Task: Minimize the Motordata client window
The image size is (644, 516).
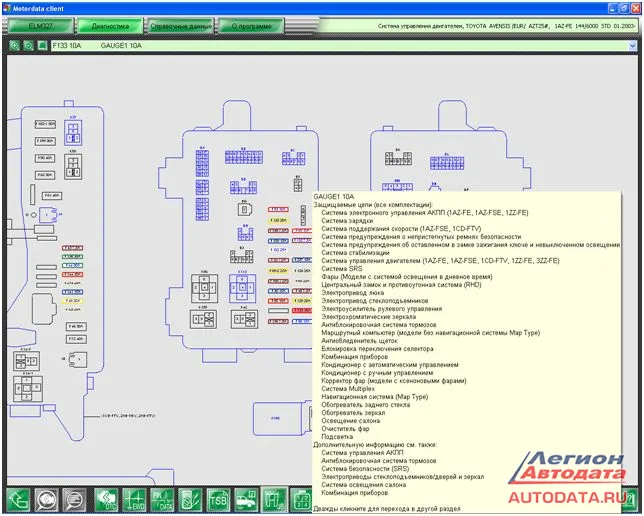Action: (613, 8)
